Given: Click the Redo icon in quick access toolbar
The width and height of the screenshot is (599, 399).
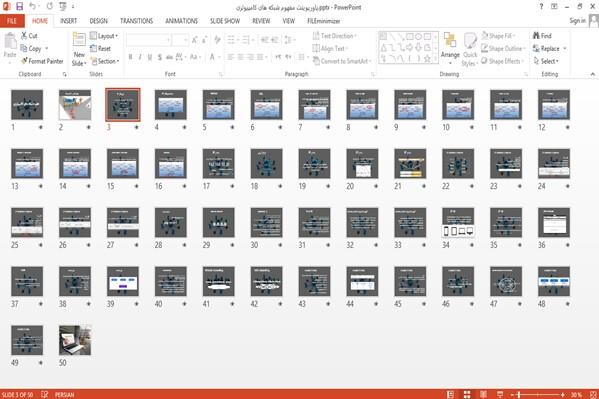Looking at the screenshot, I should pyautogui.click(x=49, y=6).
